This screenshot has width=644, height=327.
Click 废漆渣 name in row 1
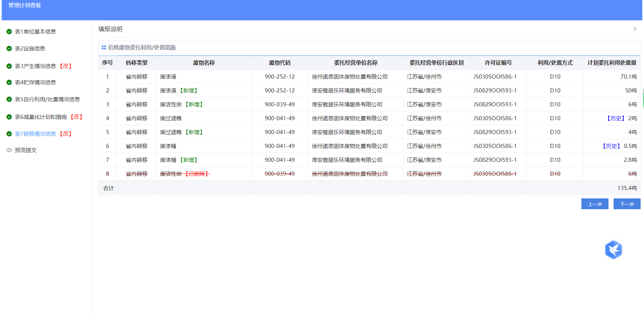click(168, 77)
